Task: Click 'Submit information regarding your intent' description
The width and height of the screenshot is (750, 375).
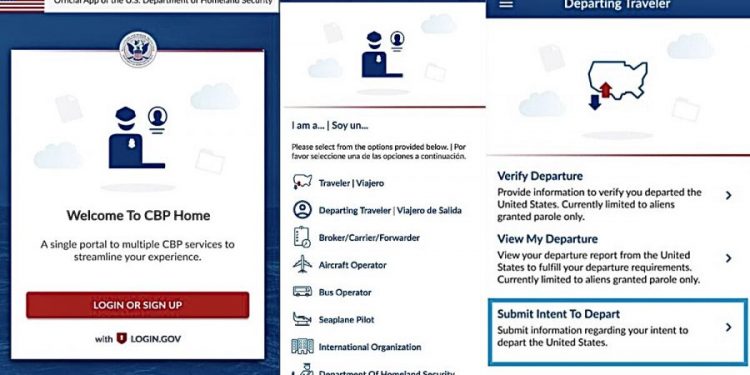Action: (592, 336)
